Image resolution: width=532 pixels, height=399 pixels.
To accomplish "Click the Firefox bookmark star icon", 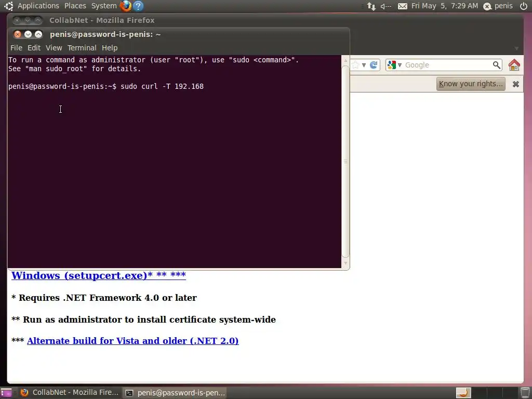I will (x=355, y=65).
